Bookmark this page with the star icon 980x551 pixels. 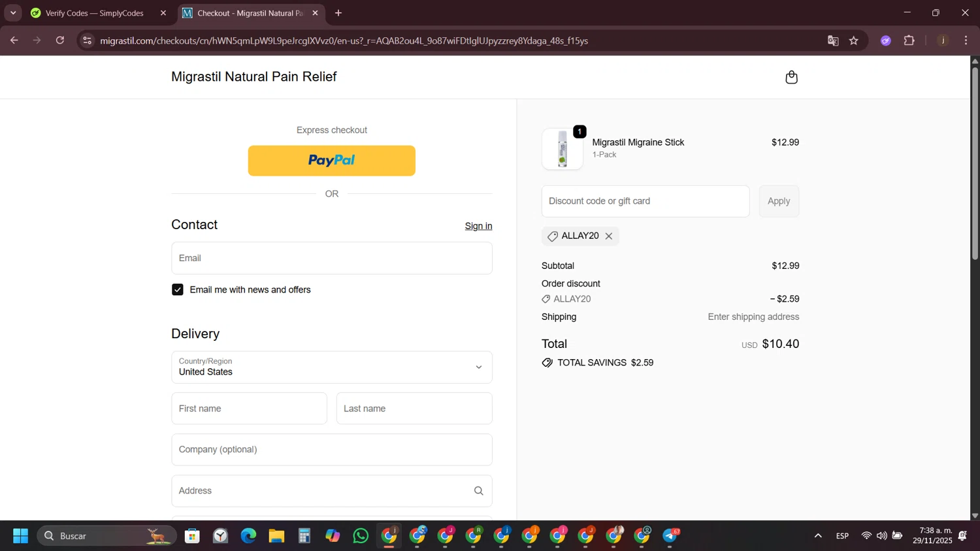click(853, 40)
